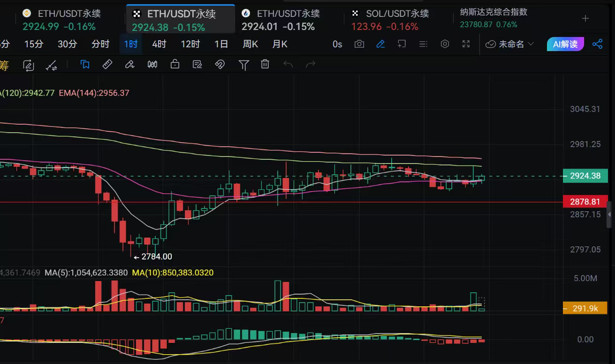Viewport: 615px width, 364px height.
Task: Click the share icon beside AI解读
Action: pos(597,44)
